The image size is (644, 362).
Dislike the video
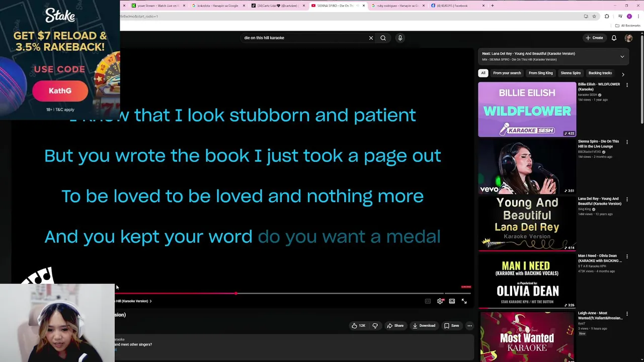(x=375, y=326)
